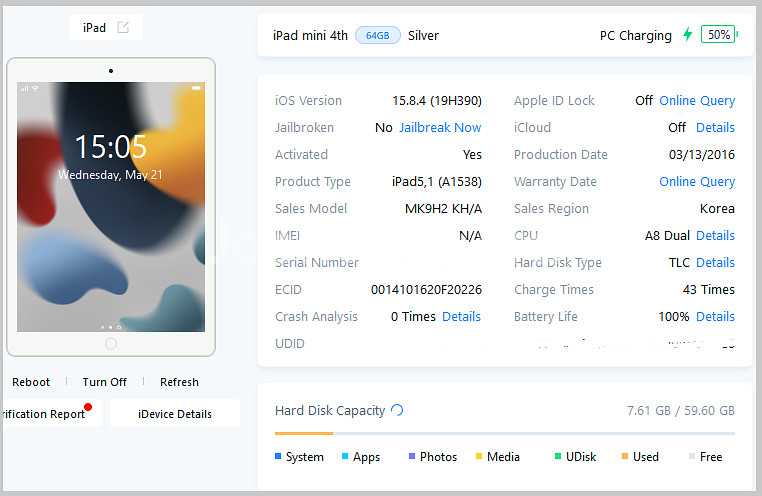Click Jailbreak Now link

coord(440,127)
